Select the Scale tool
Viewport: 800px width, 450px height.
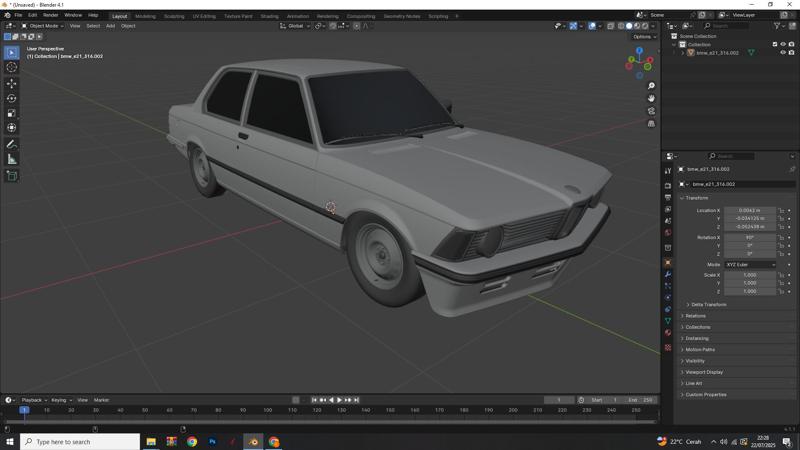[x=12, y=113]
